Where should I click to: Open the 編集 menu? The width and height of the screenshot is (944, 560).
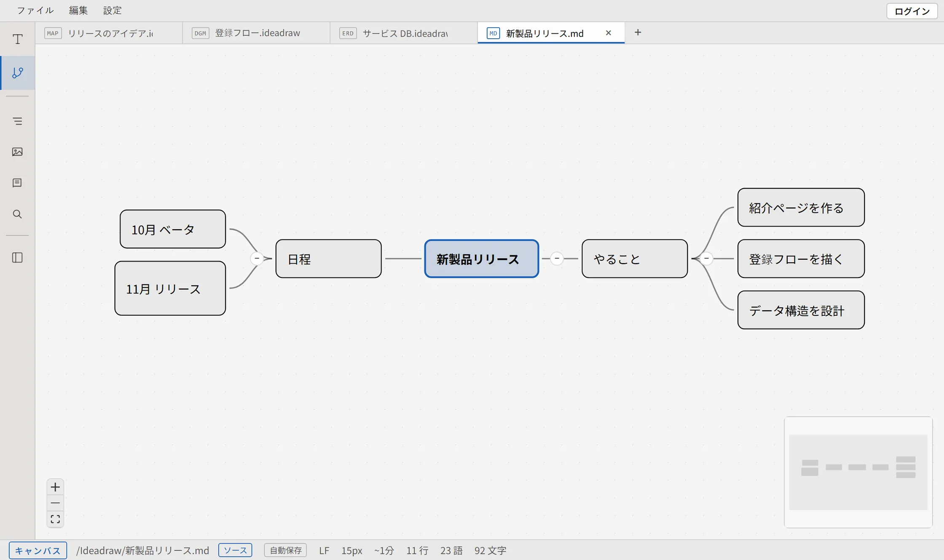pos(78,11)
